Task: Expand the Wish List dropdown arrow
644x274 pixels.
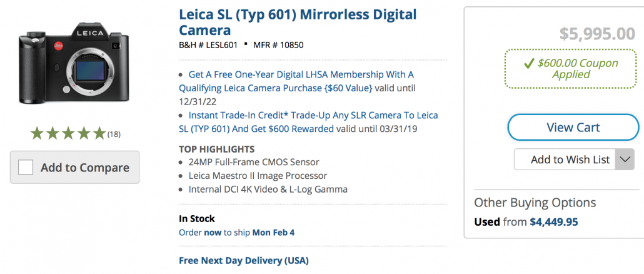Action: coord(625,160)
